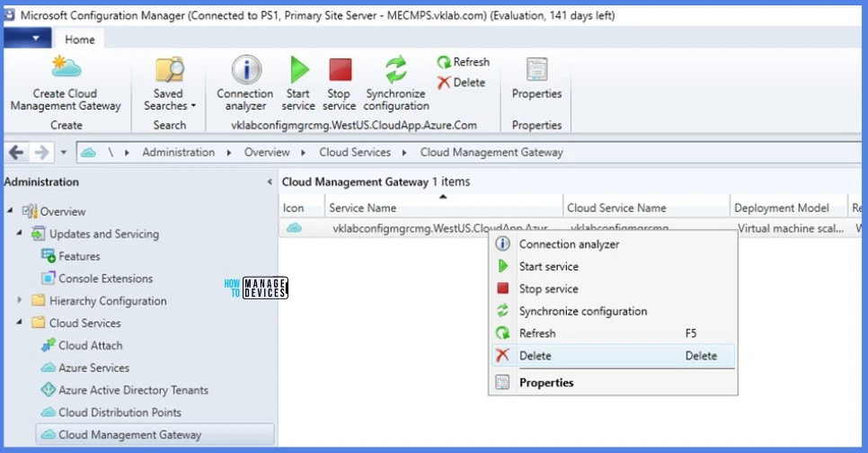Click the Virtual machine scal... cell

[791, 228]
